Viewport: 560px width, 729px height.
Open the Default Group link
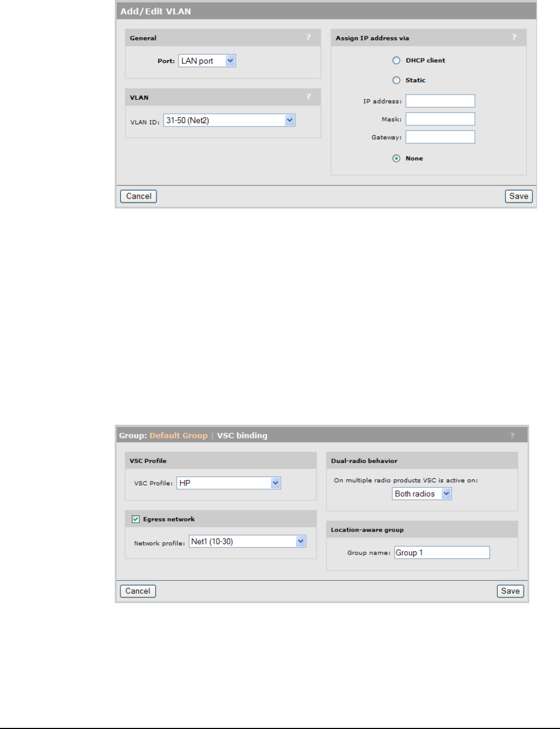(178, 436)
